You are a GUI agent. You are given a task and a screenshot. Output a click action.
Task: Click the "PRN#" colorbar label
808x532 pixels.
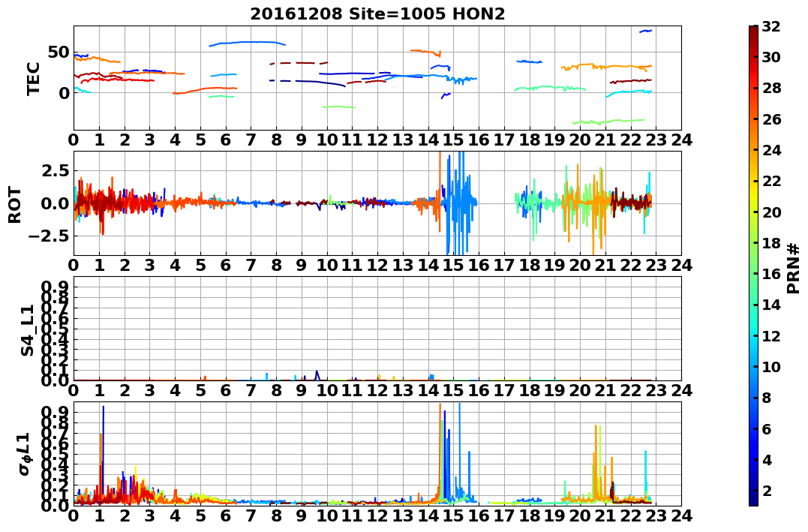793,268
